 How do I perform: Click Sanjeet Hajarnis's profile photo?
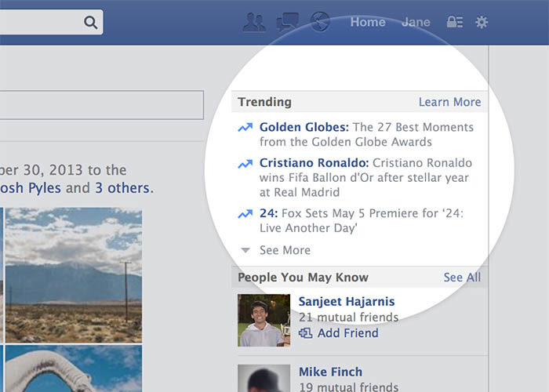pyautogui.click(x=264, y=320)
